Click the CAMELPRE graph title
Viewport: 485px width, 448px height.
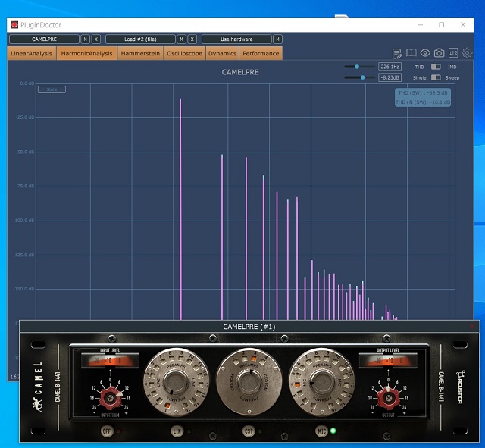(x=240, y=72)
